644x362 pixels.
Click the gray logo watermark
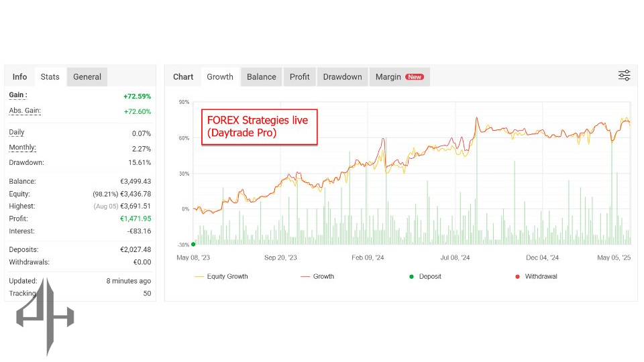pyautogui.click(x=46, y=316)
